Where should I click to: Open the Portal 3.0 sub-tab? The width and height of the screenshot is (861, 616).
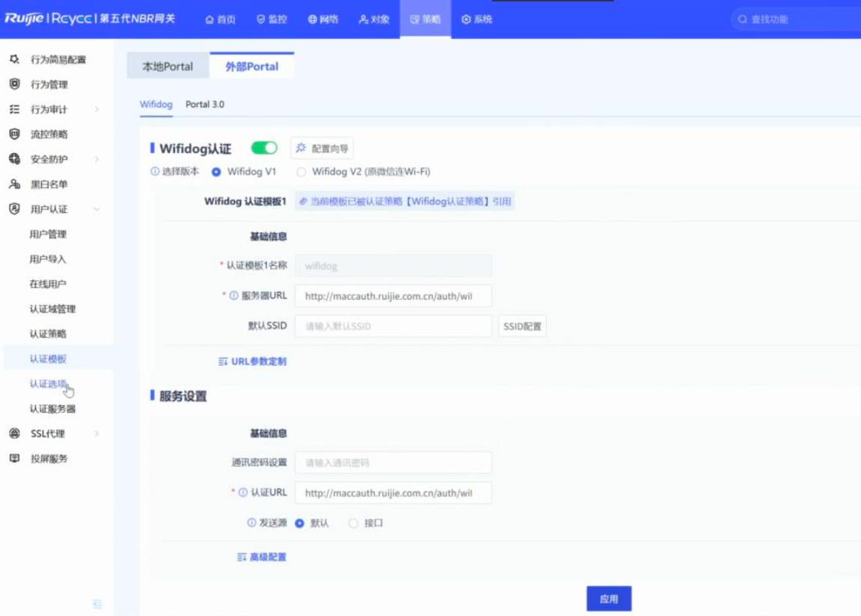click(x=204, y=105)
